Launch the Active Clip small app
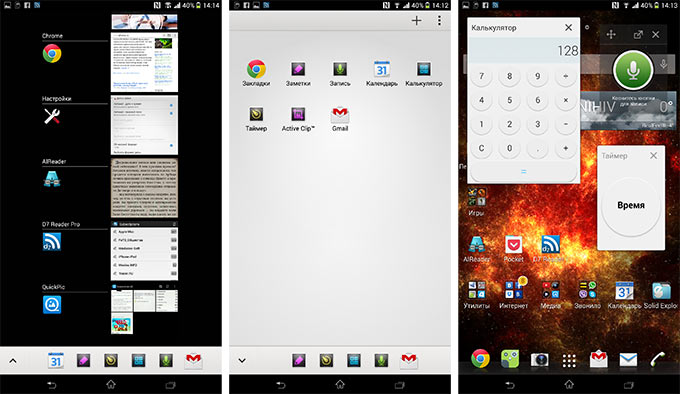 click(x=298, y=119)
